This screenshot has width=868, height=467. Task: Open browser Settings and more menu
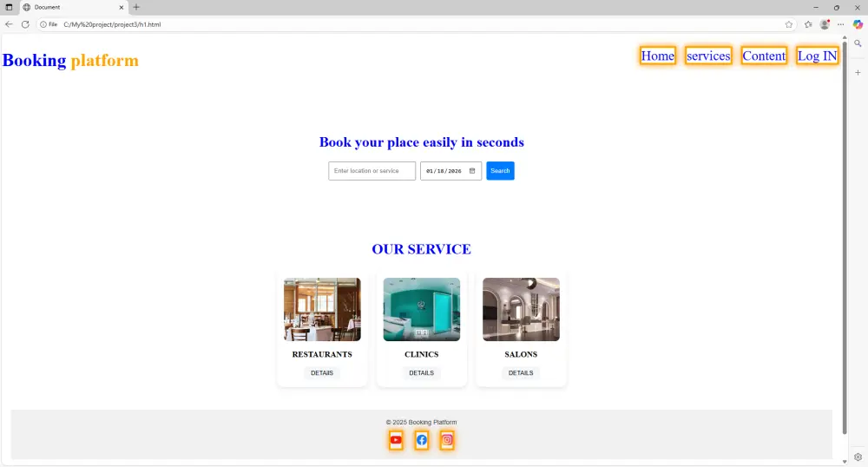(x=841, y=24)
